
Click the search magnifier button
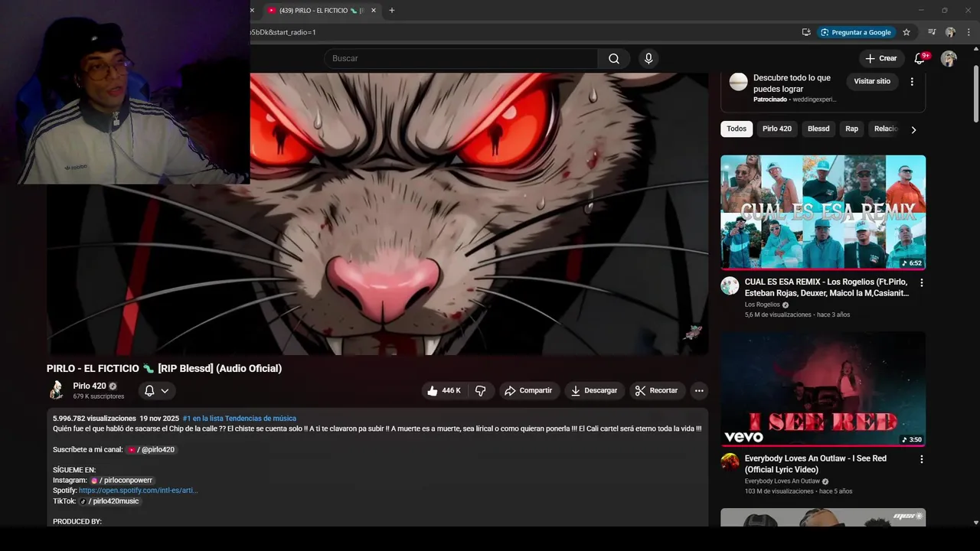[614, 59]
